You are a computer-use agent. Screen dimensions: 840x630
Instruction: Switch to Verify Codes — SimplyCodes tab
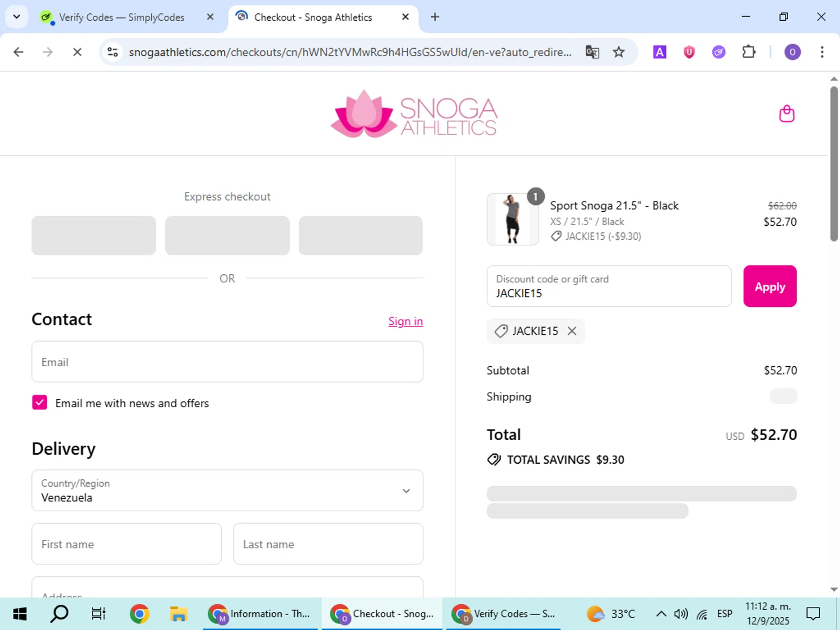[x=122, y=17]
